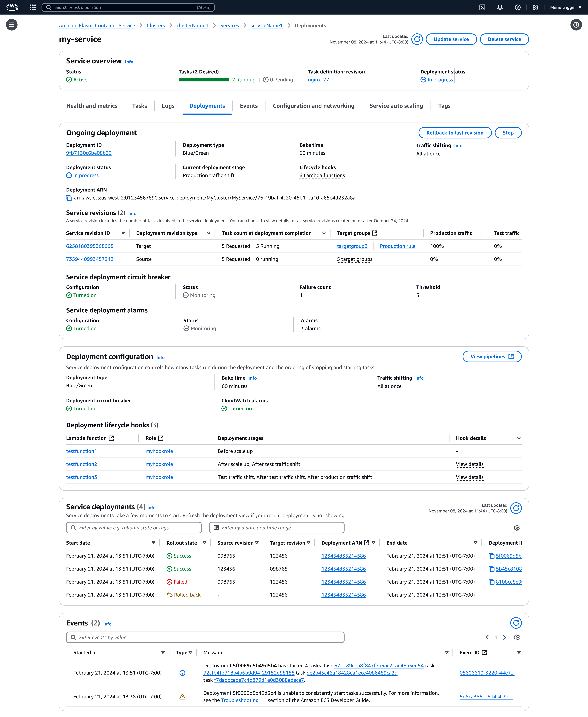View details for testfunction3 hook
This screenshot has height=717, width=588.
pos(470,477)
